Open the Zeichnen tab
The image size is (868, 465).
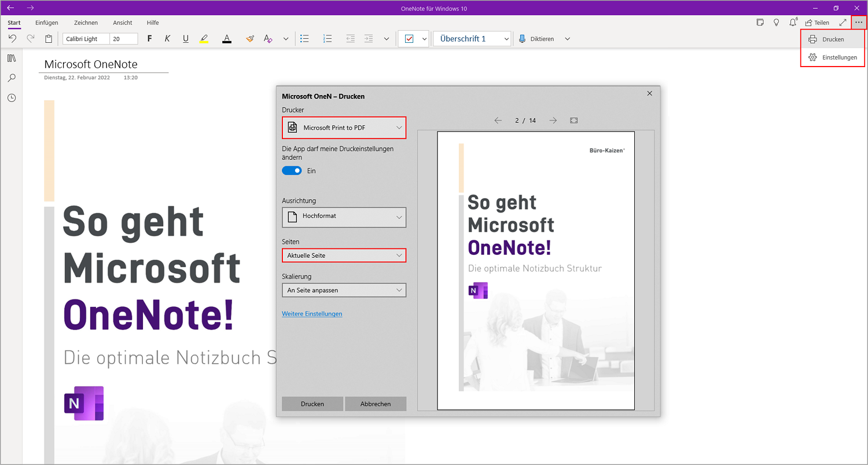pyautogui.click(x=86, y=23)
